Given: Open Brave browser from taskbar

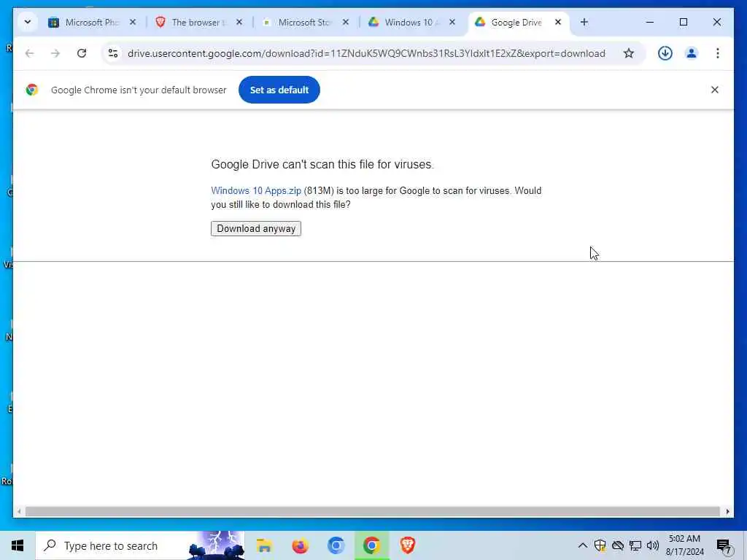Looking at the screenshot, I should click(407, 545).
